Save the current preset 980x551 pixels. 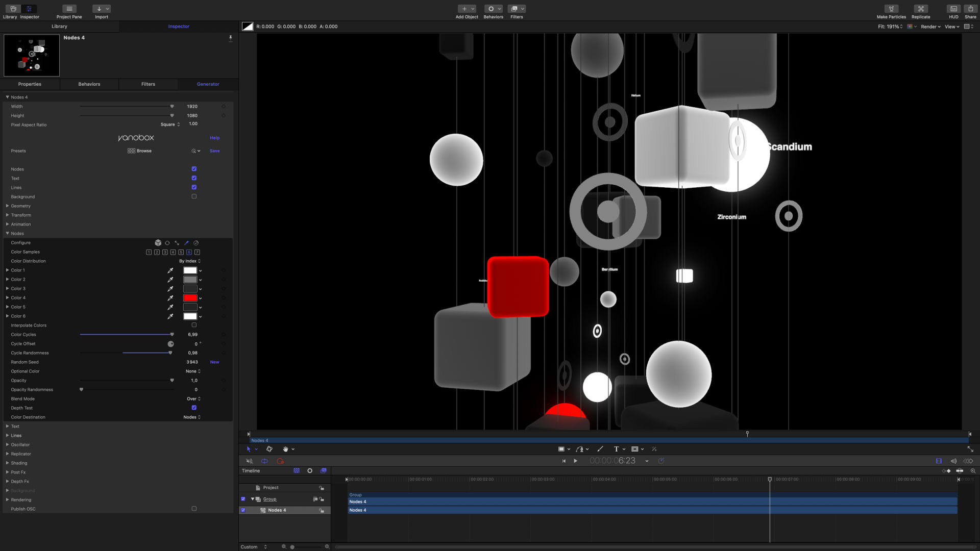click(x=214, y=151)
